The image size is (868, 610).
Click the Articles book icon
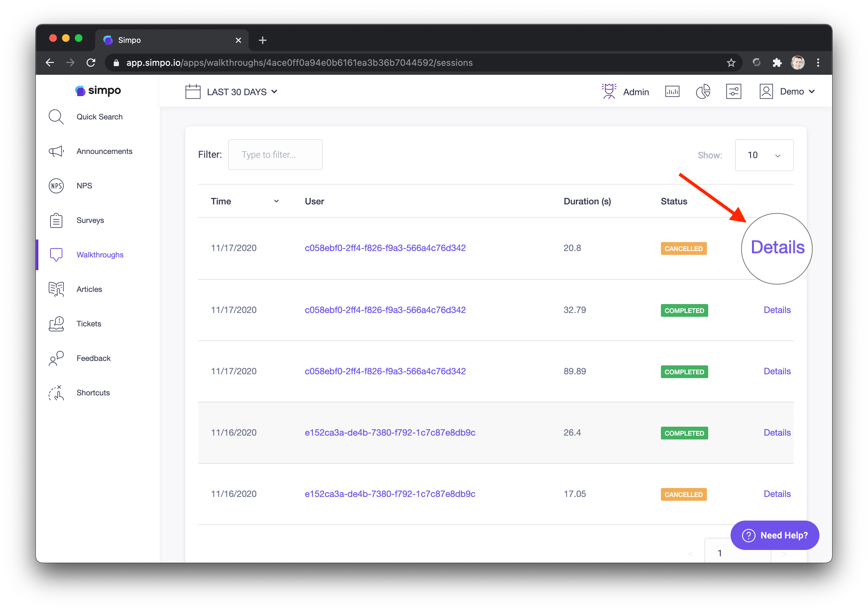[x=56, y=289]
